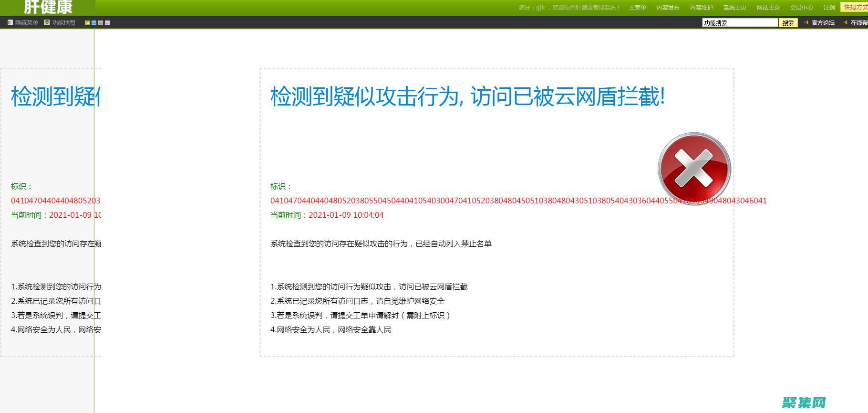
Task: Click the line 4.网络安全为人民，网络安全靠人民
Action: (331, 329)
